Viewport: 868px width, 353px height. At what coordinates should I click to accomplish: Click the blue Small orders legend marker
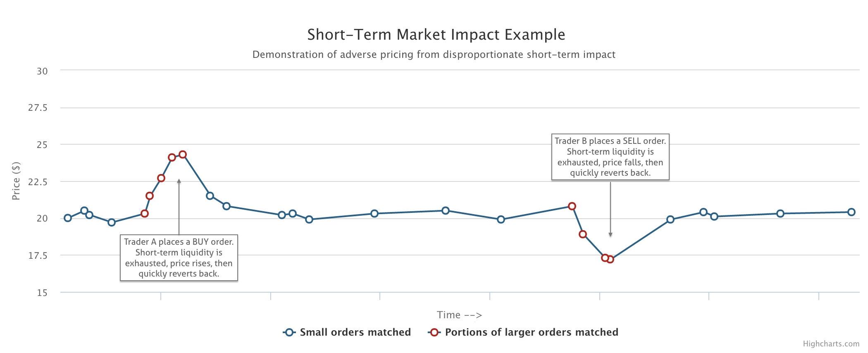coord(289,332)
